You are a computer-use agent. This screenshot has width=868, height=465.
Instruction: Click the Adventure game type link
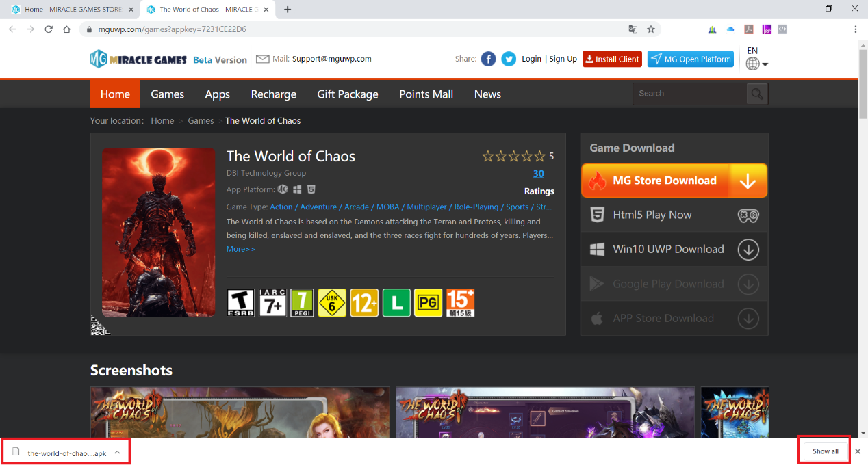pos(318,207)
